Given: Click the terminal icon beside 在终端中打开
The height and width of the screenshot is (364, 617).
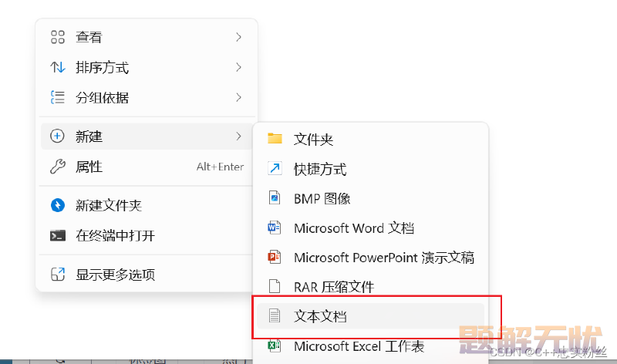Looking at the screenshot, I should pos(57,235).
